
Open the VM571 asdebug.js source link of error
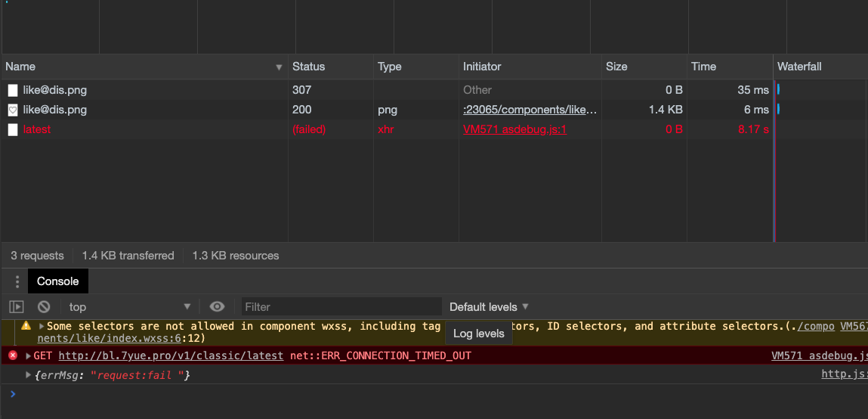click(x=820, y=355)
